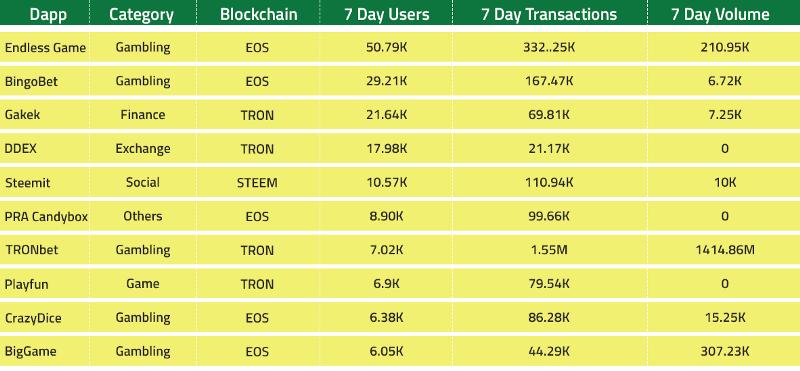This screenshot has height=371, width=800.
Task: Open the Playfun dapp entry
Action: pos(27,284)
